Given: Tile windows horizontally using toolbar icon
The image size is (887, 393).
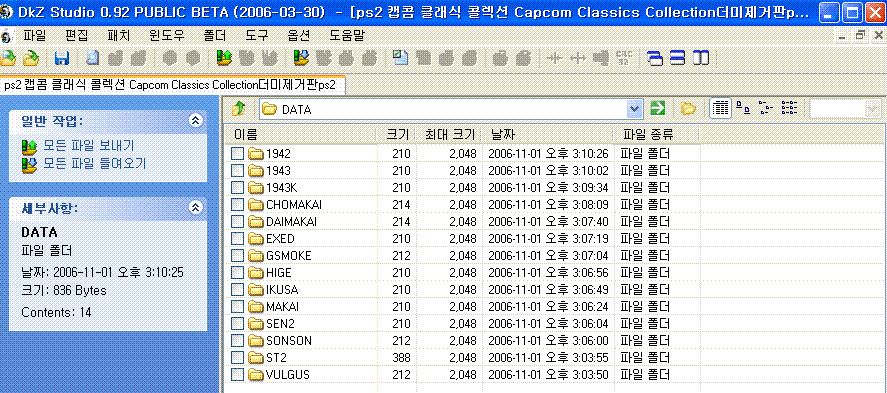Looking at the screenshot, I should click(678, 58).
